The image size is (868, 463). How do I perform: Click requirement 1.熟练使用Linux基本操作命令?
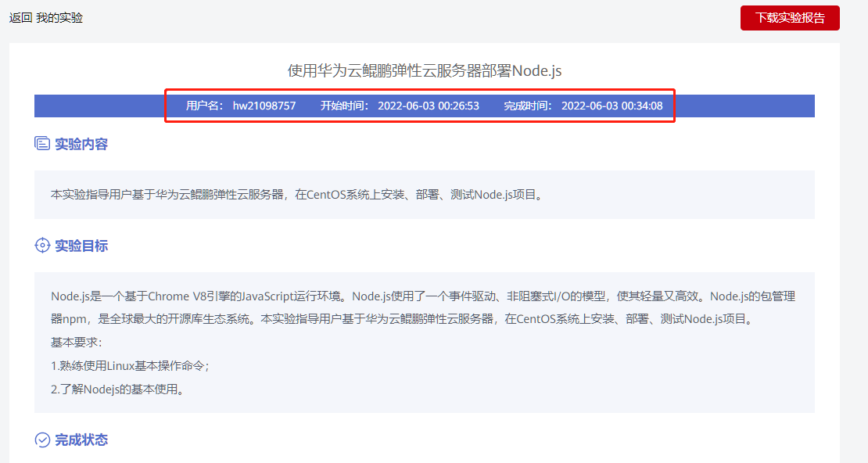(130, 365)
